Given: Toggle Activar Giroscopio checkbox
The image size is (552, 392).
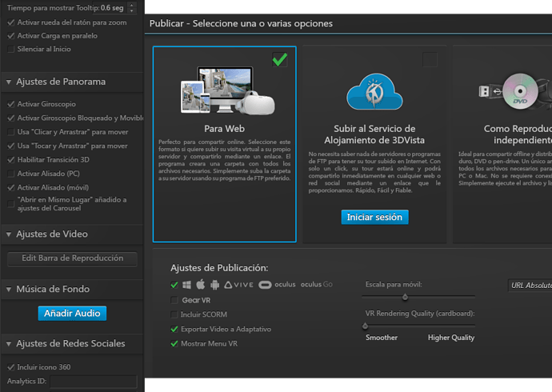Looking at the screenshot, I should (11, 104).
